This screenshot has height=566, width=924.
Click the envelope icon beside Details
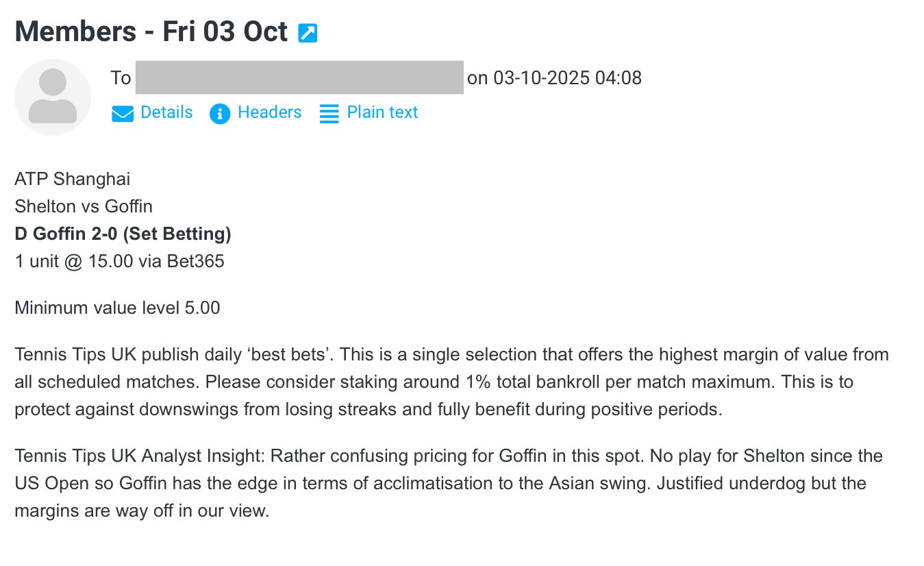coord(123,114)
